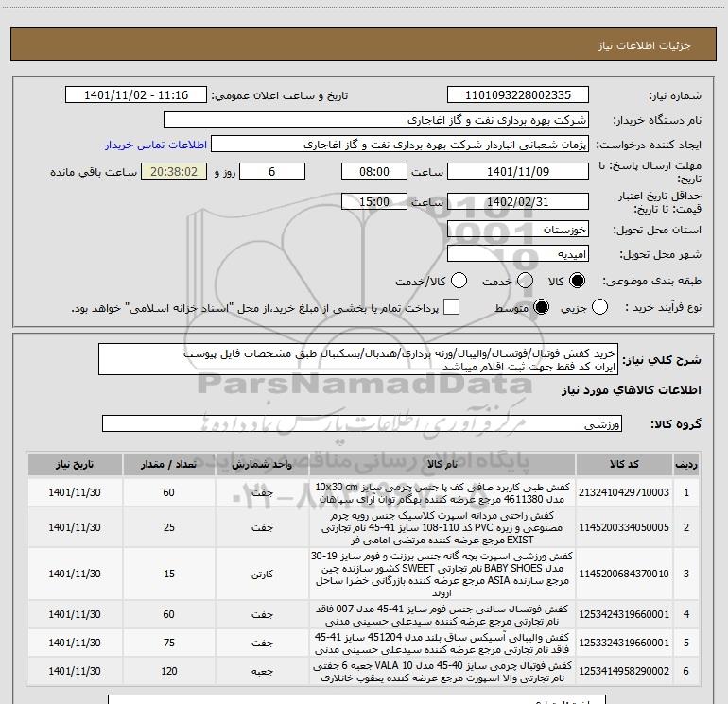Screen dimensions: 728x704
Task: Click the buyer organization name field
Action: tap(376, 120)
